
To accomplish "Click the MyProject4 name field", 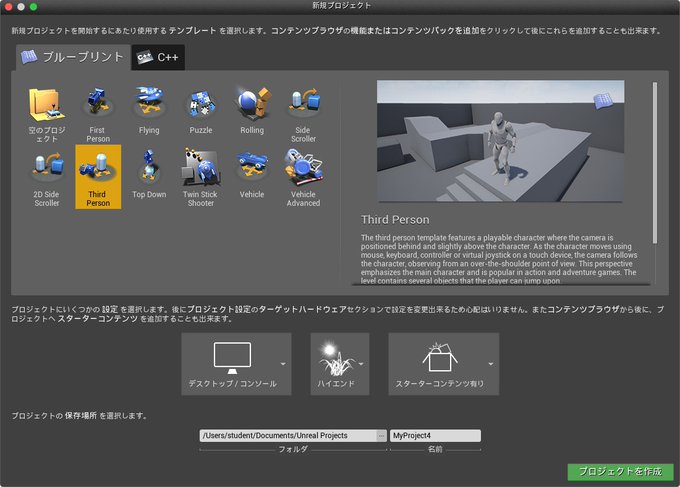I will (435, 435).
